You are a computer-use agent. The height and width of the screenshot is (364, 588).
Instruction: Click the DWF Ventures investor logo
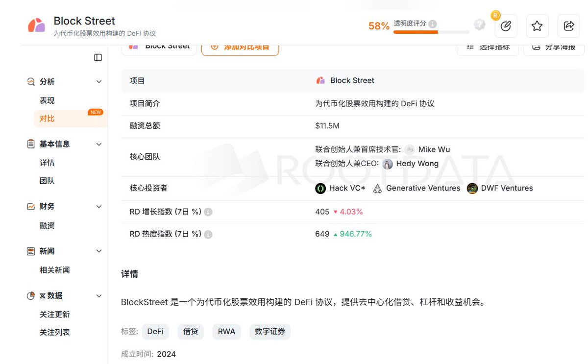pos(472,188)
